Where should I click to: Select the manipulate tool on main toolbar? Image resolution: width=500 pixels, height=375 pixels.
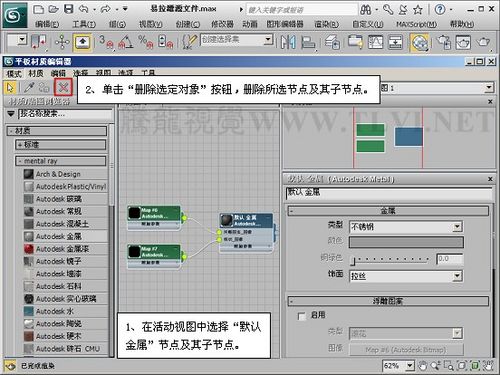(x=62, y=42)
